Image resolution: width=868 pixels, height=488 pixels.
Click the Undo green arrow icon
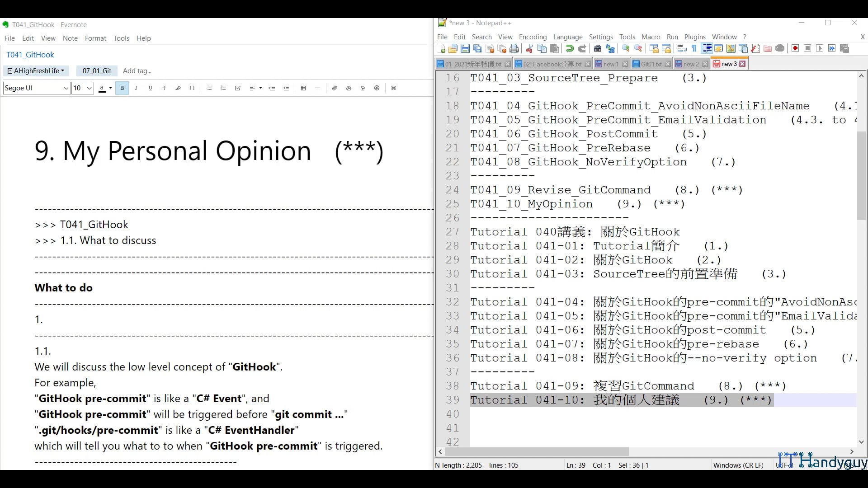coord(570,48)
